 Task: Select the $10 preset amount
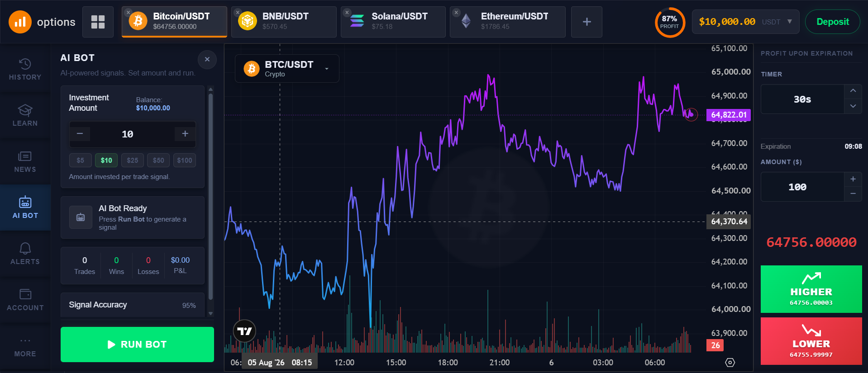pyautogui.click(x=106, y=160)
